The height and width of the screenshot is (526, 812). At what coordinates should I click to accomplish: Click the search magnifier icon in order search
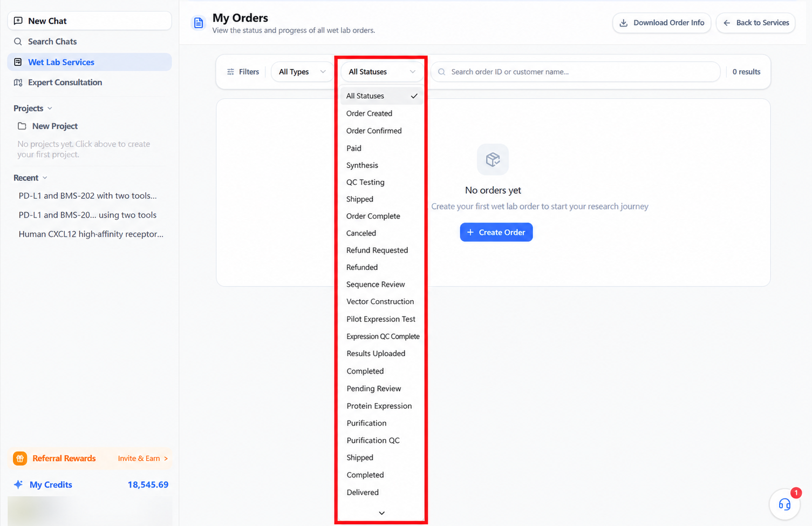tap(442, 72)
